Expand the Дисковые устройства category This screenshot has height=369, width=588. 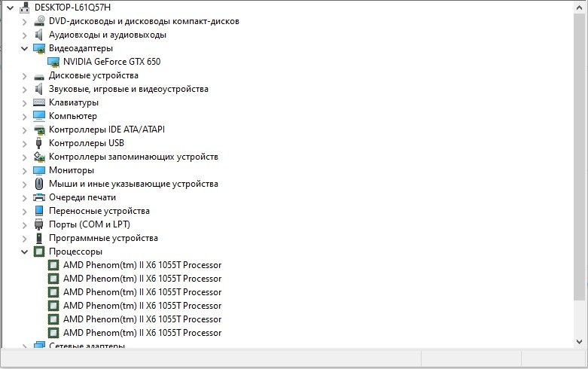(24, 75)
